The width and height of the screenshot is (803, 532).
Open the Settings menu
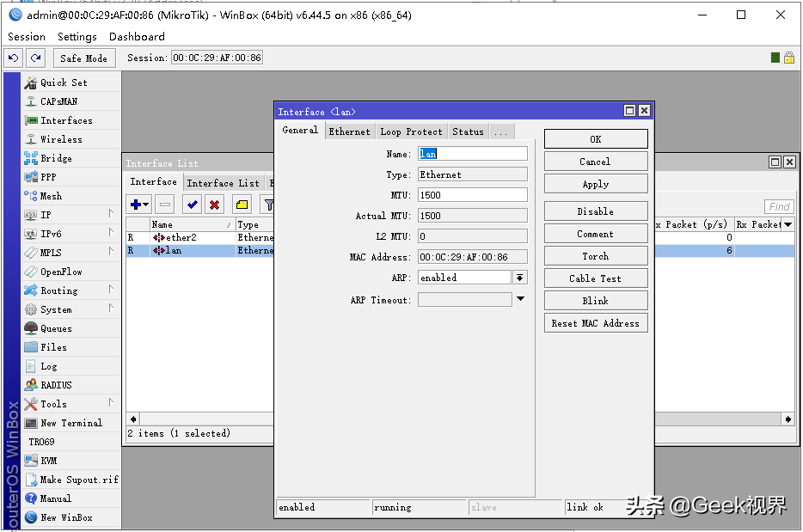(x=77, y=37)
